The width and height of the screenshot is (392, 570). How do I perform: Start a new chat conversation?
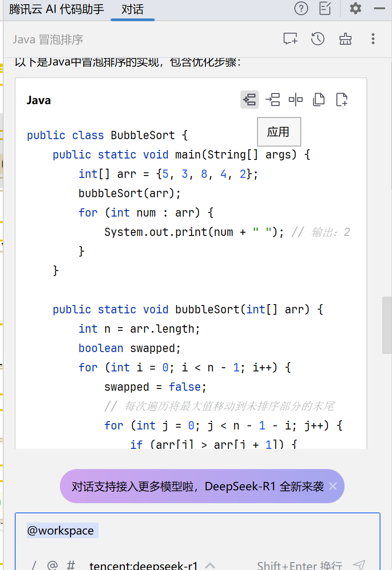[290, 39]
